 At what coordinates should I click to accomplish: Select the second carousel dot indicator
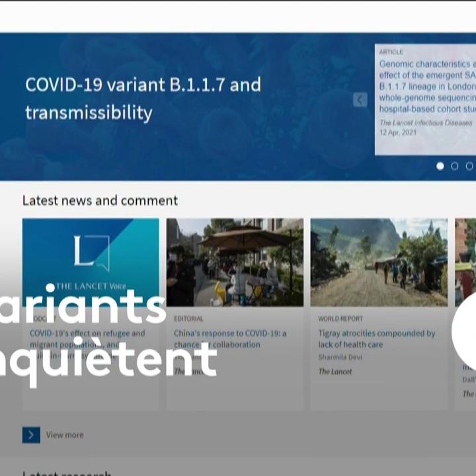point(454,166)
